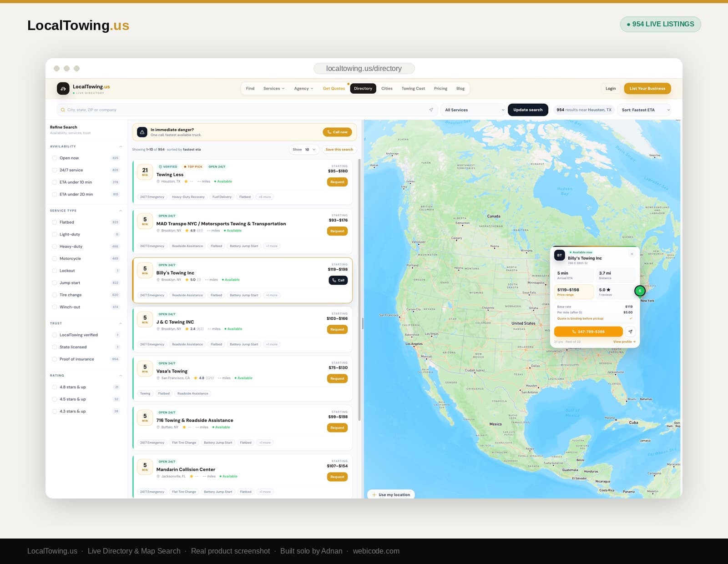Click the search magnifier icon in search bar
728x564 pixels.
tap(63, 110)
